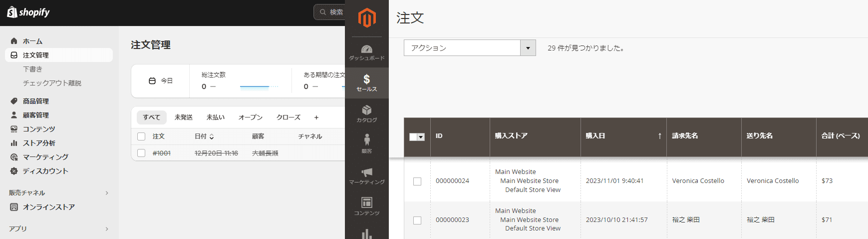Open 下書き in the sidebar

(33, 69)
